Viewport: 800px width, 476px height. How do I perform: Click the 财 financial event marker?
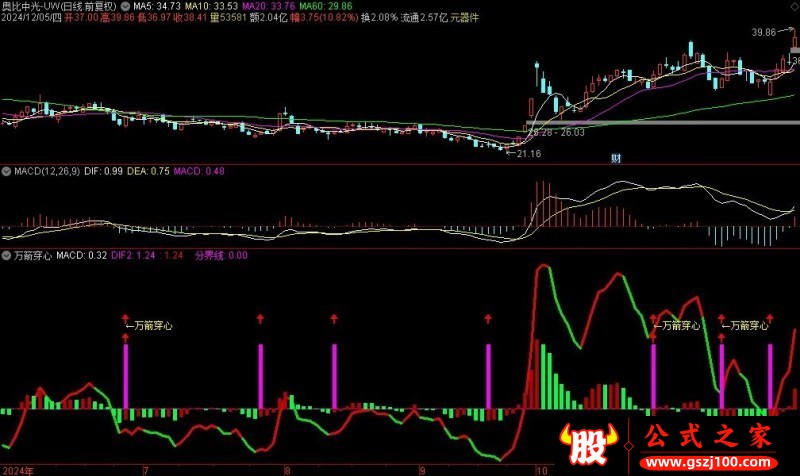tap(616, 158)
